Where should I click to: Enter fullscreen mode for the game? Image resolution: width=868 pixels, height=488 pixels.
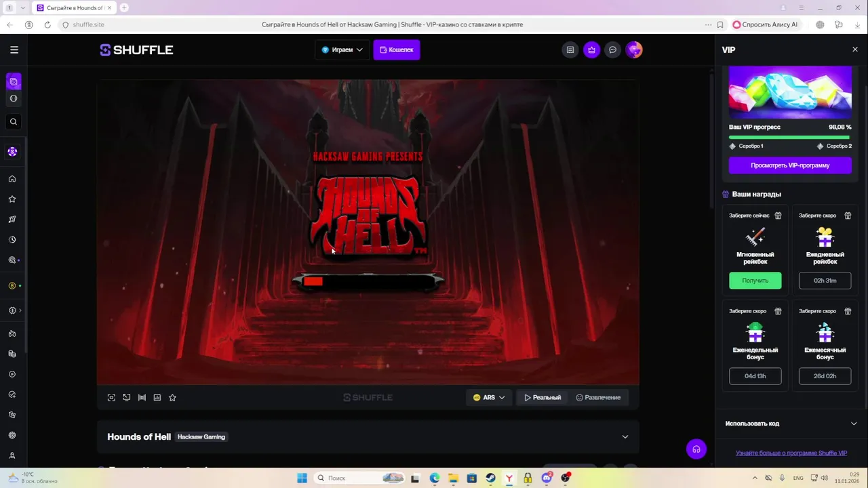pos(111,398)
